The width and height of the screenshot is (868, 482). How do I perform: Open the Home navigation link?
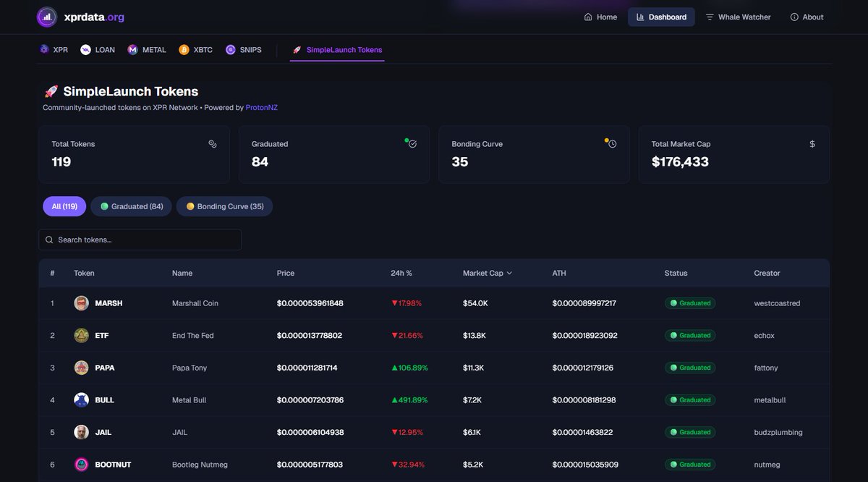click(600, 17)
